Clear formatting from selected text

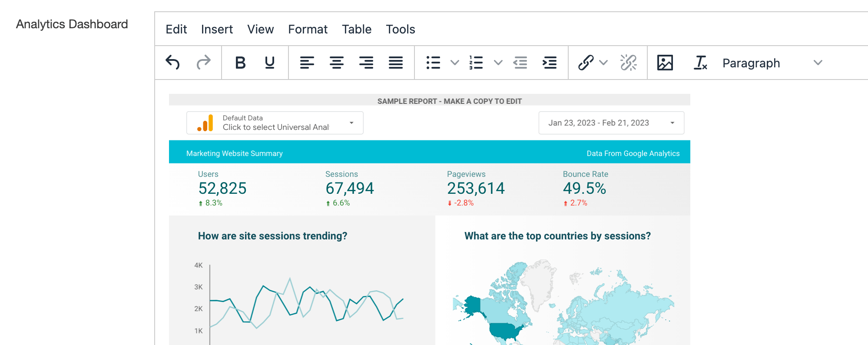click(700, 63)
